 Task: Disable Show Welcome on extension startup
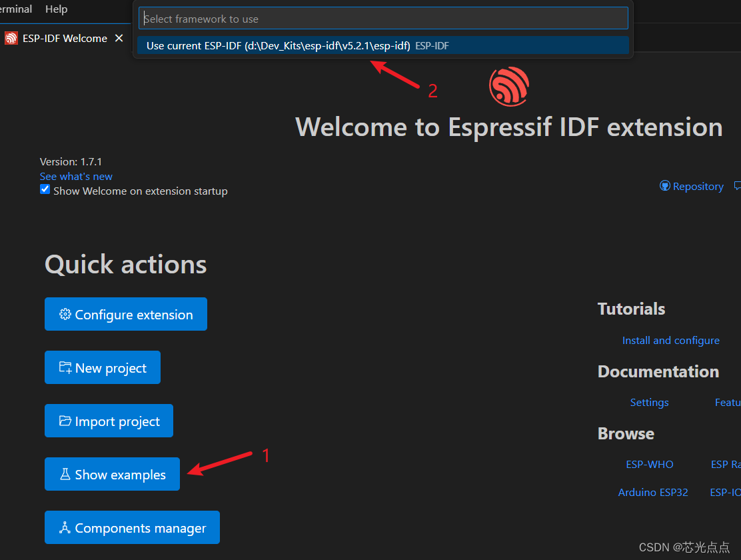(x=45, y=189)
